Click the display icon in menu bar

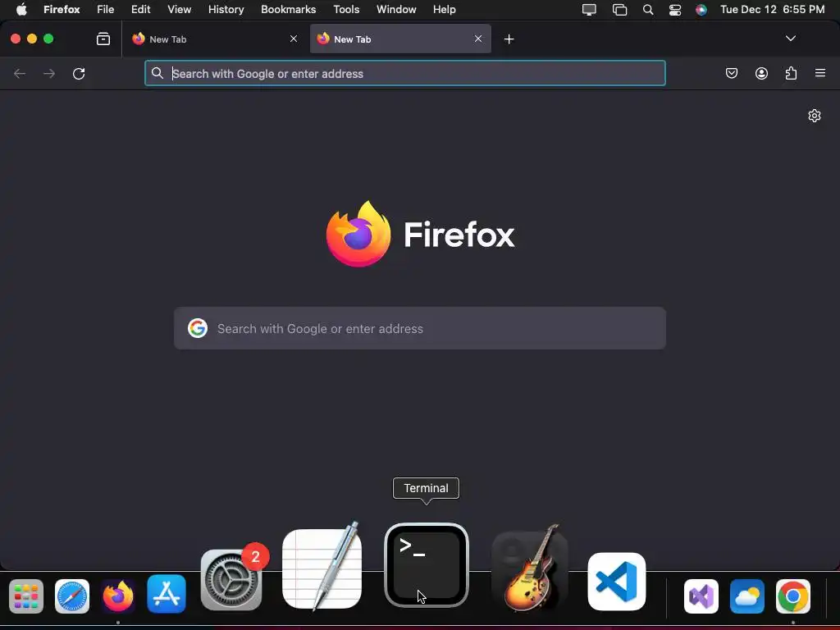589,10
